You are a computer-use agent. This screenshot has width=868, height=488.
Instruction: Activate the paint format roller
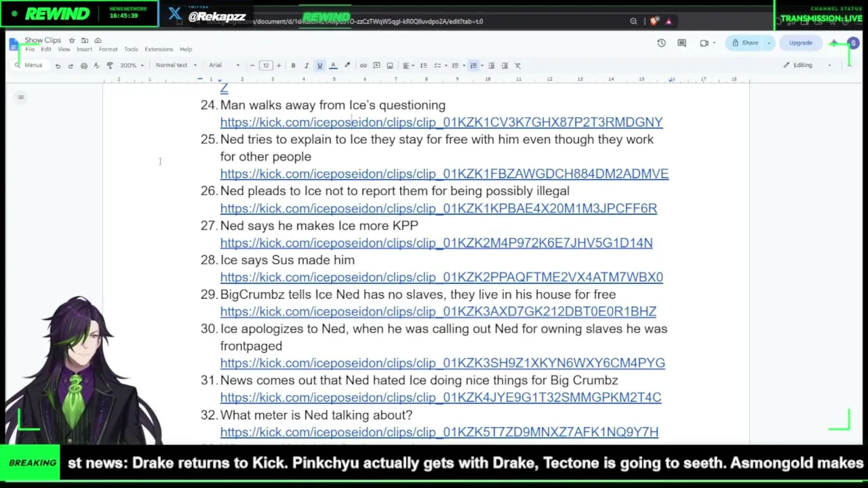pyautogui.click(x=110, y=66)
